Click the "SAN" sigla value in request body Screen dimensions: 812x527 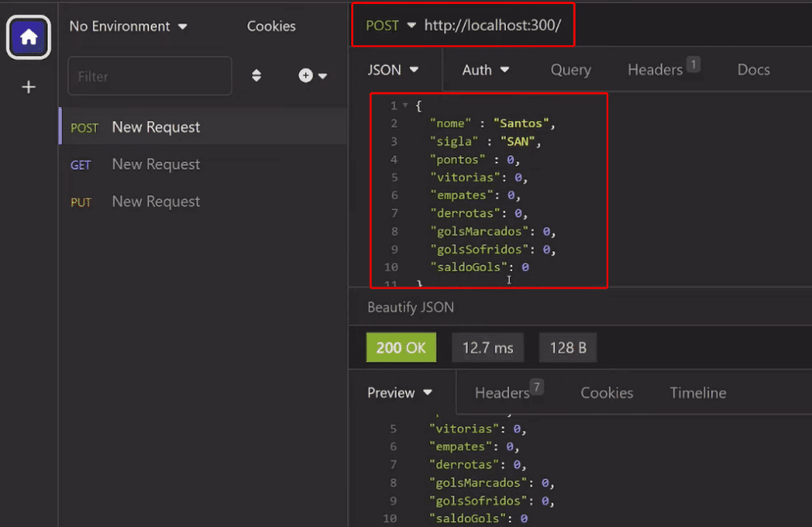[517, 141]
